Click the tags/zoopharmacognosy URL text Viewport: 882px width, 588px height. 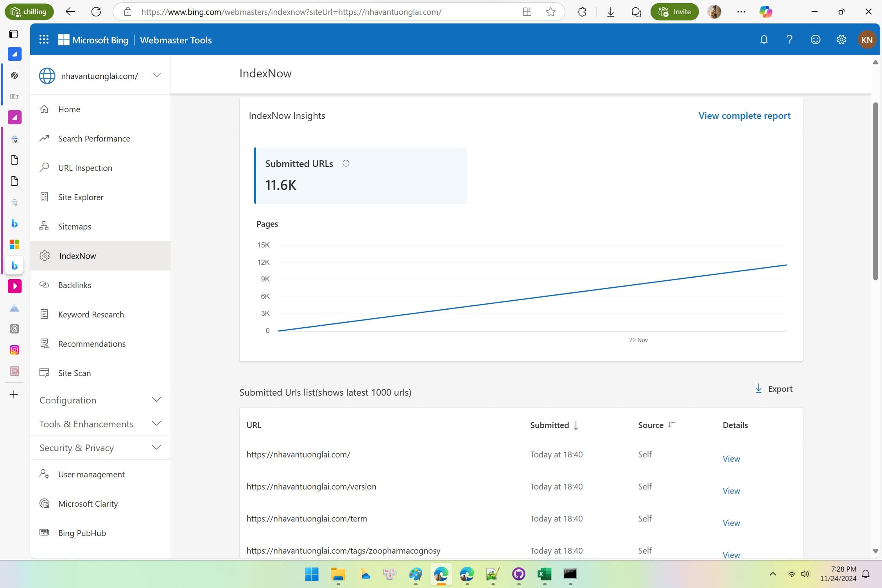point(343,550)
